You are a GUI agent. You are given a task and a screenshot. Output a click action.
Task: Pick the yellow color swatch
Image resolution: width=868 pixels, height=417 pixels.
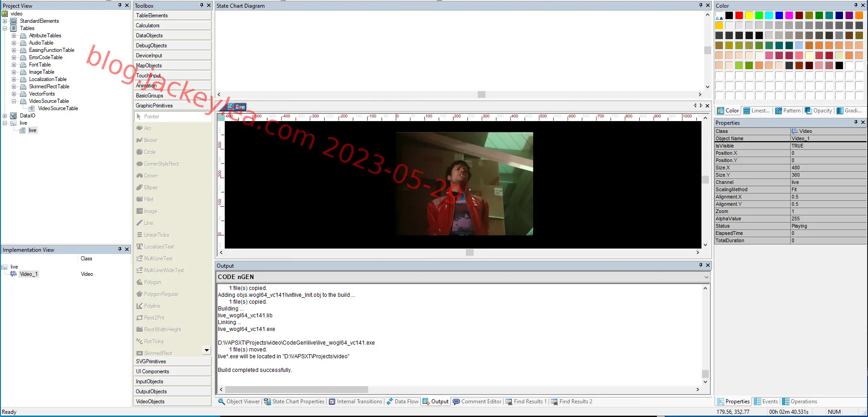pyautogui.click(x=749, y=15)
